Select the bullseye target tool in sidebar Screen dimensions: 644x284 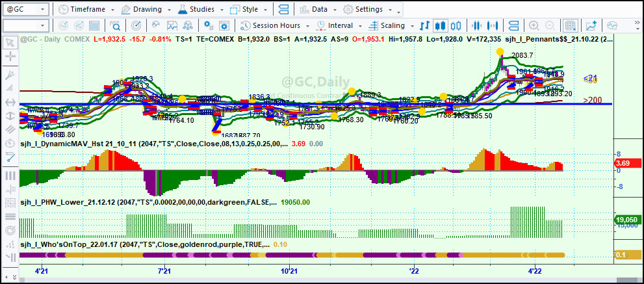point(10,230)
